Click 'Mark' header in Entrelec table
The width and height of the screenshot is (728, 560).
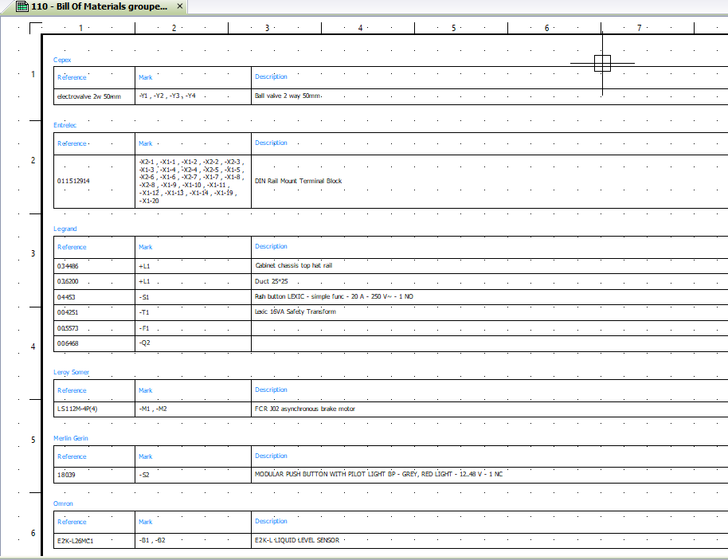pyautogui.click(x=145, y=144)
